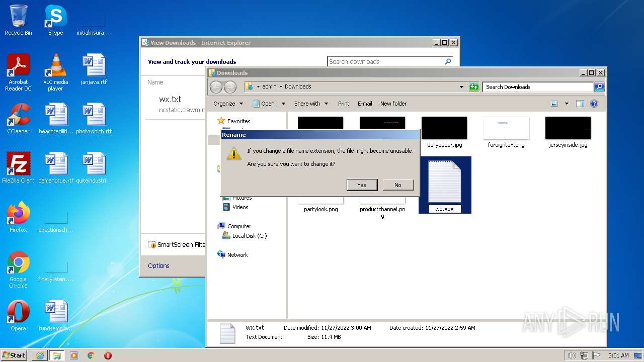Click admin in address breadcrumb
The height and width of the screenshot is (362, 644).
pyautogui.click(x=269, y=86)
